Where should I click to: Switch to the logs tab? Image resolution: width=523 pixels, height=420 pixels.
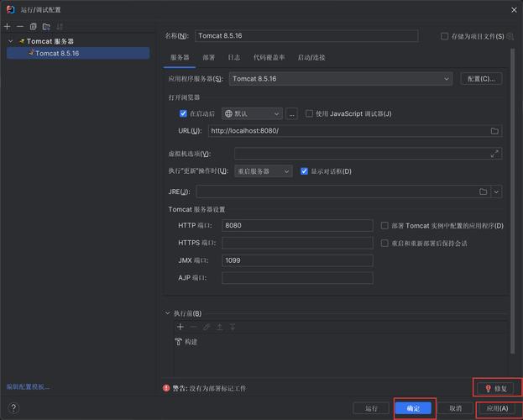(234, 57)
